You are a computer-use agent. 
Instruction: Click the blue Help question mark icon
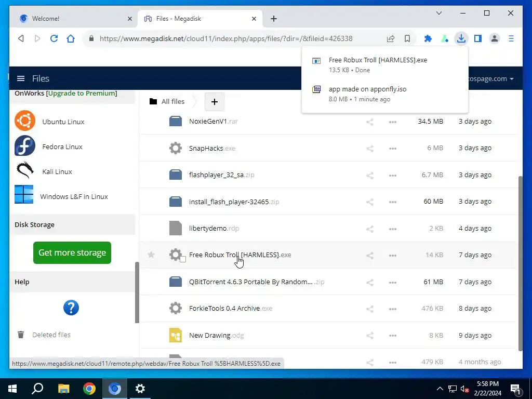click(71, 308)
